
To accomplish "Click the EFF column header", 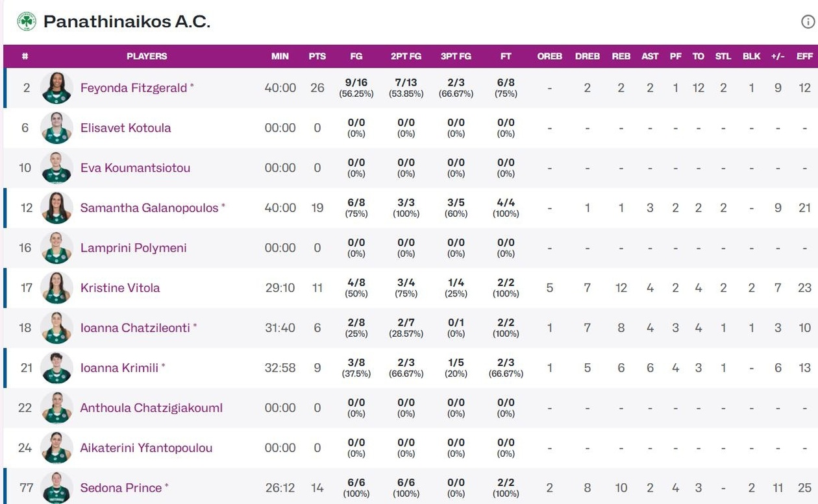I will (x=804, y=56).
